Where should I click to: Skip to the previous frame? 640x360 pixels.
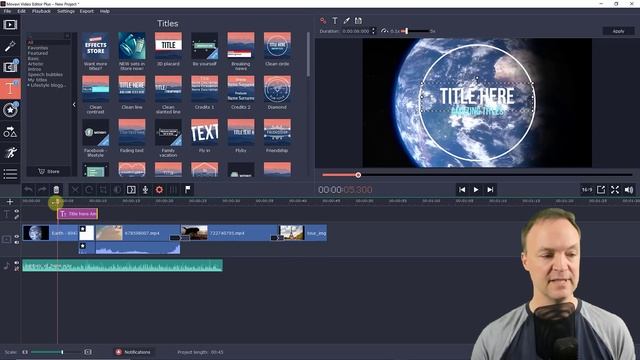462,190
